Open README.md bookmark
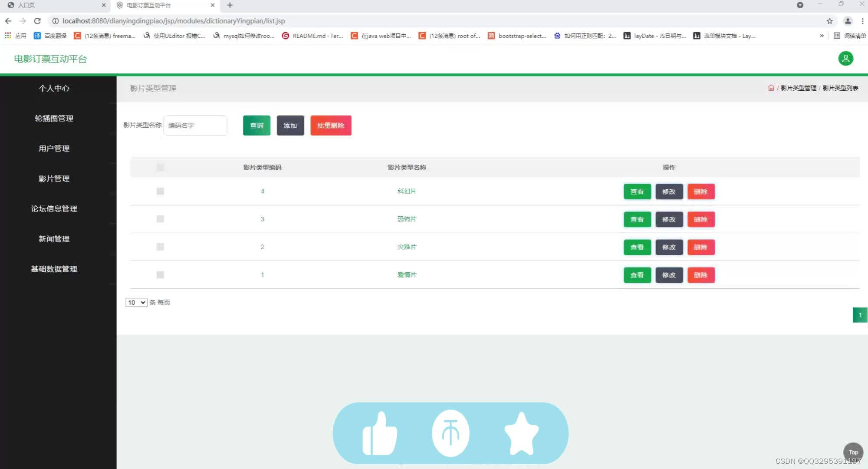This screenshot has width=868, height=469. pyautogui.click(x=312, y=36)
